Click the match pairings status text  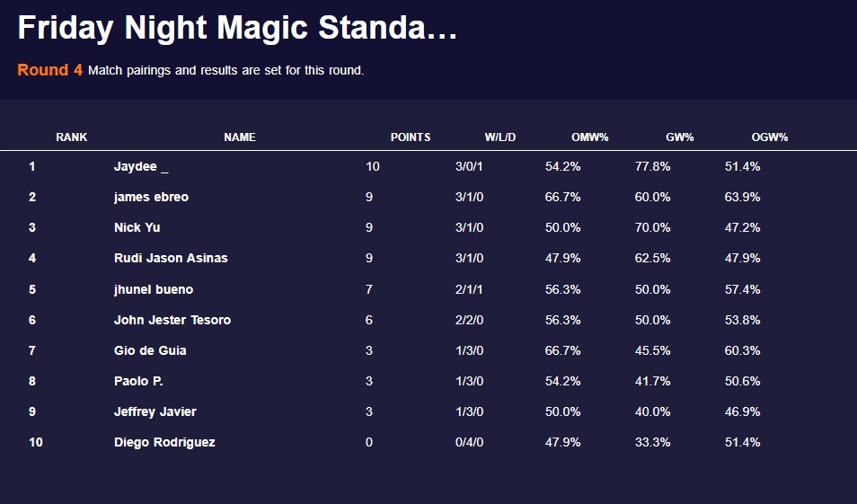point(225,70)
